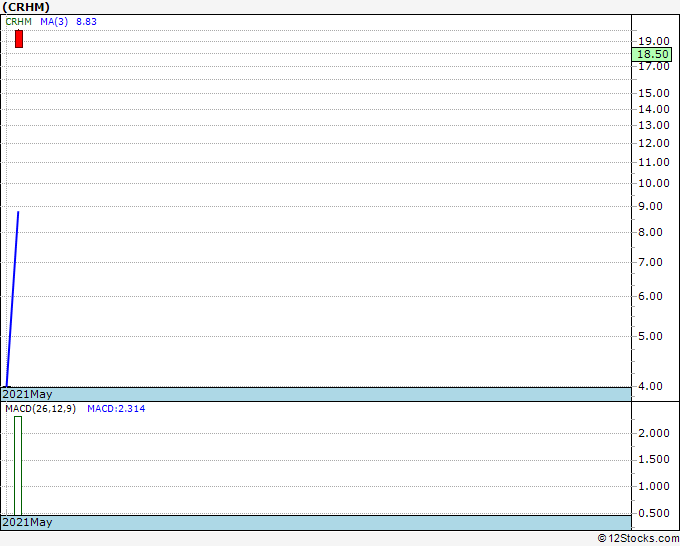
Task: Click the 18.50 current price tag
Action: [652, 54]
